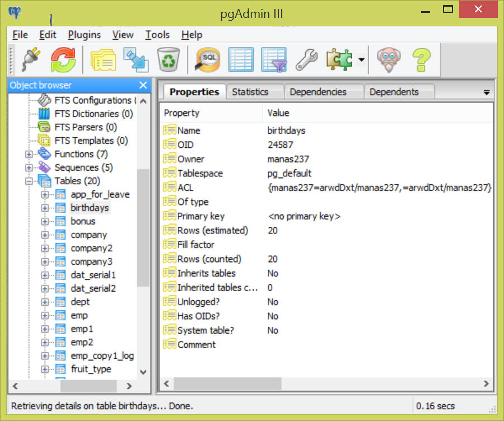This screenshot has height=421, width=504.
Task: Open the Edit menu
Action: 48,35
